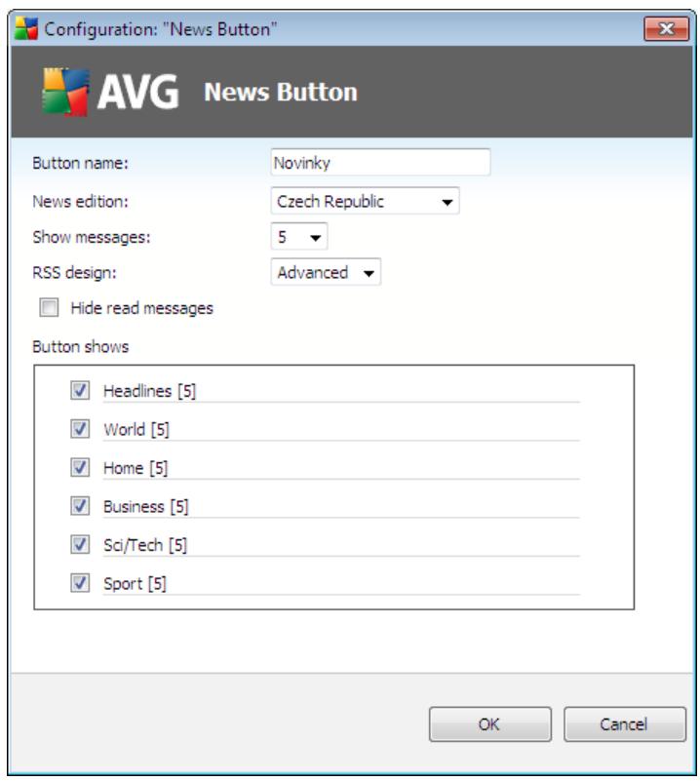Viewport: 700px width, 781px height.
Task: Select the 'Sci/Tech [5]' label text
Action: 145,545
